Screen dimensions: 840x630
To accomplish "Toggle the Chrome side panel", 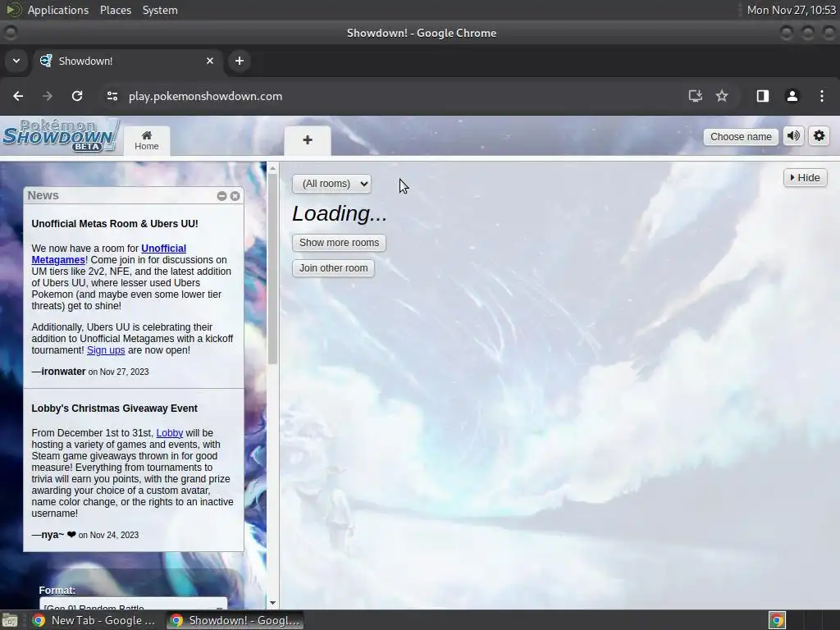I will (762, 96).
